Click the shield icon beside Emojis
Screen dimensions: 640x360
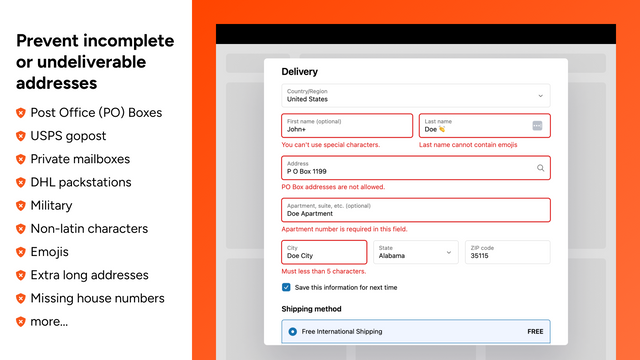pyautogui.click(x=21, y=252)
